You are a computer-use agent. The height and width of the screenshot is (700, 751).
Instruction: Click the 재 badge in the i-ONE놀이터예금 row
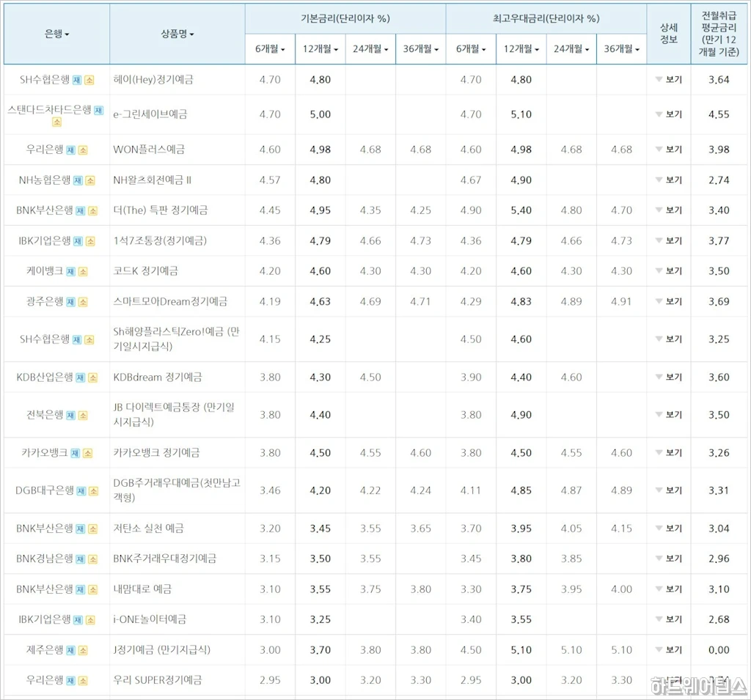coord(78,620)
